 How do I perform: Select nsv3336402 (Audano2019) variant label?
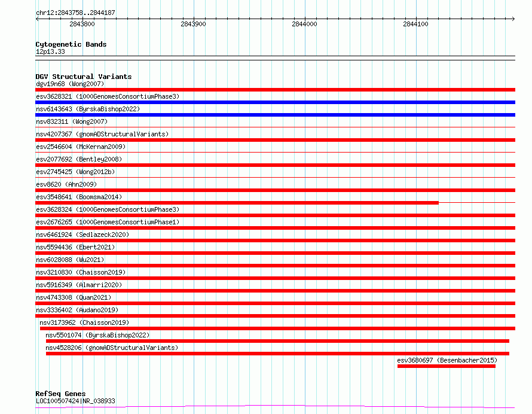77,310
